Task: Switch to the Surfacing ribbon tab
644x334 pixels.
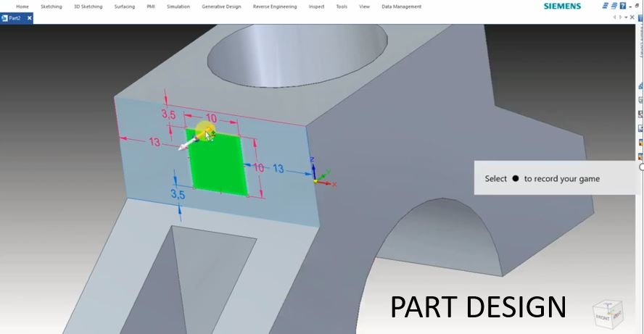Action: point(124,6)
